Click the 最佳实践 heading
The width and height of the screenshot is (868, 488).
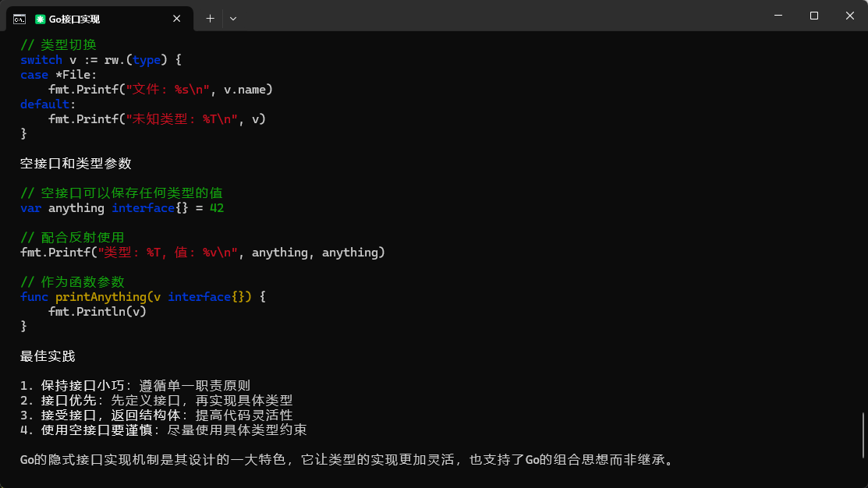click(48, 356)
